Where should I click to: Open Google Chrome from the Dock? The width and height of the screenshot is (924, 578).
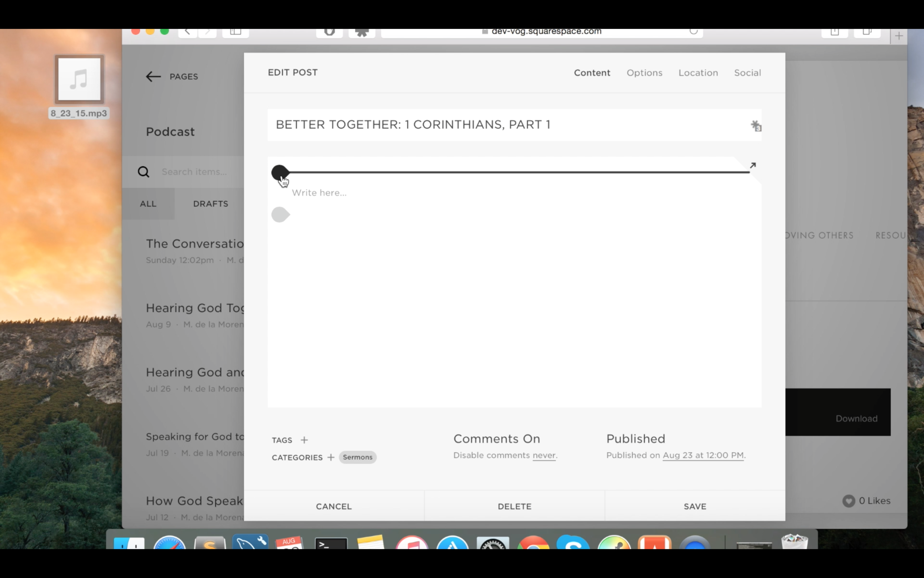click(533, 543)
